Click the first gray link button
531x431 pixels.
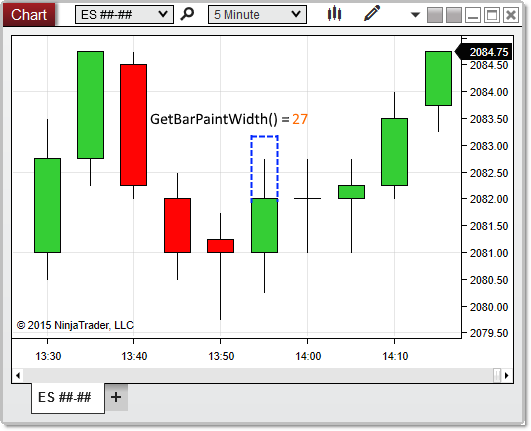pyautogui.click(x=435, y=15)
